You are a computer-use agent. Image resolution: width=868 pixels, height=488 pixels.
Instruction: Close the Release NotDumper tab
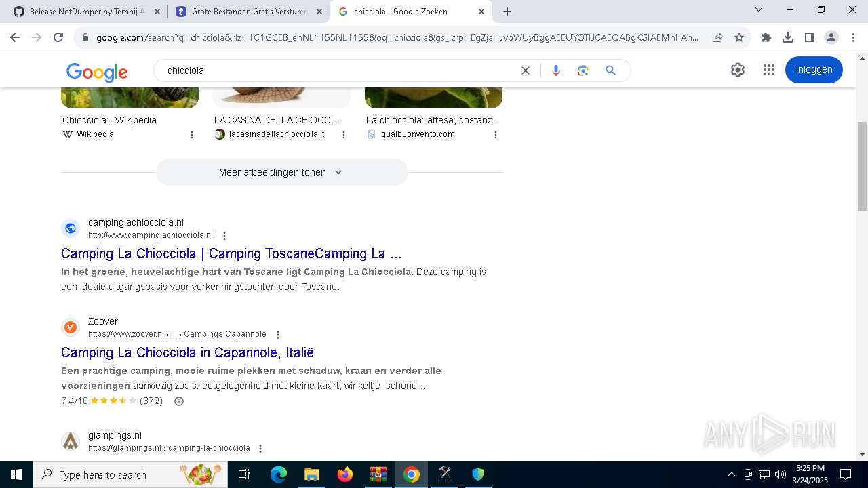click(157, 12)
